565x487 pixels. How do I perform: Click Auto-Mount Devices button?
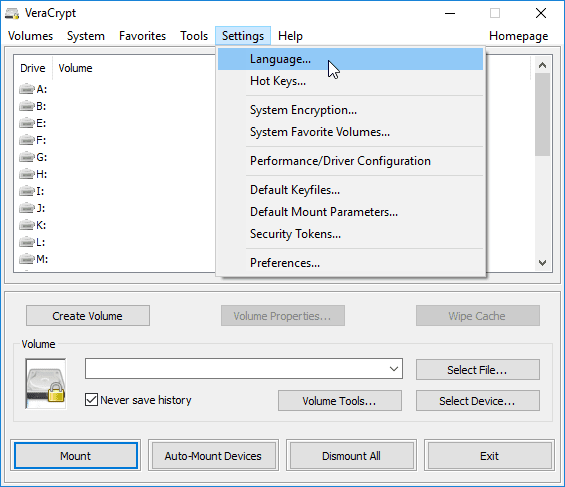coord(213,456)
